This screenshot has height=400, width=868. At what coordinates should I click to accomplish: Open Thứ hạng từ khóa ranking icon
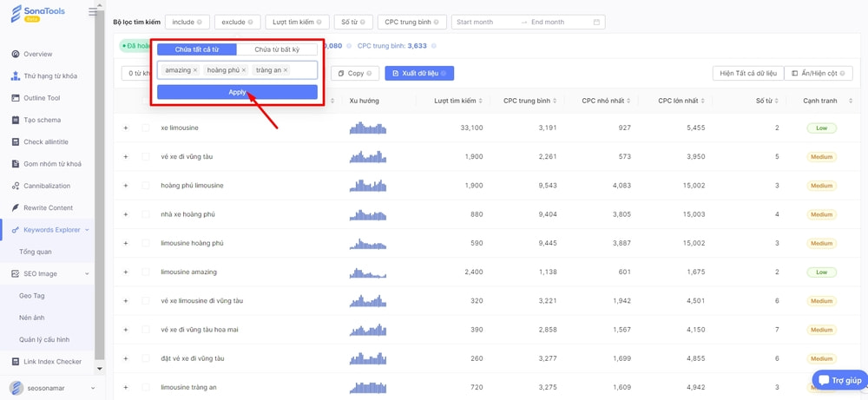(16, 75)
